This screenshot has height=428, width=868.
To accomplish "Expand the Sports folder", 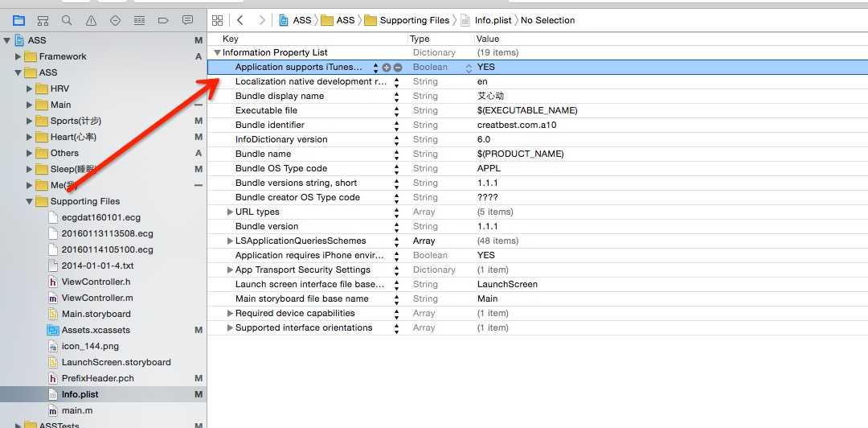I will coord(30,121).
